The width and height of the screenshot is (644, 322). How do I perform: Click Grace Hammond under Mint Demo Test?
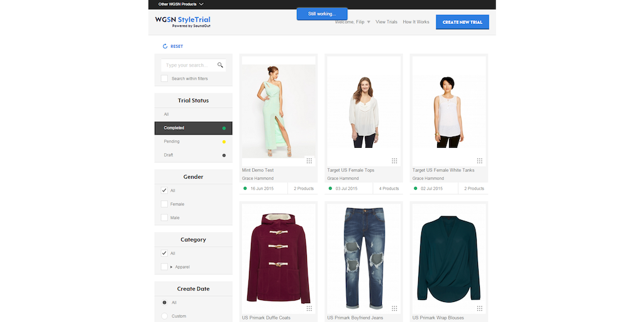[258, 178]
